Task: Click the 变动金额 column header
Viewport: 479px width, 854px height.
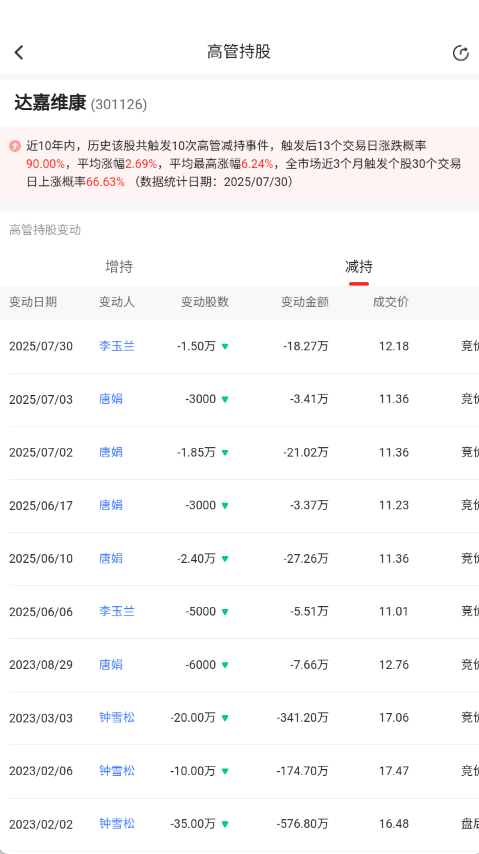Action: (x=305, y=302)
